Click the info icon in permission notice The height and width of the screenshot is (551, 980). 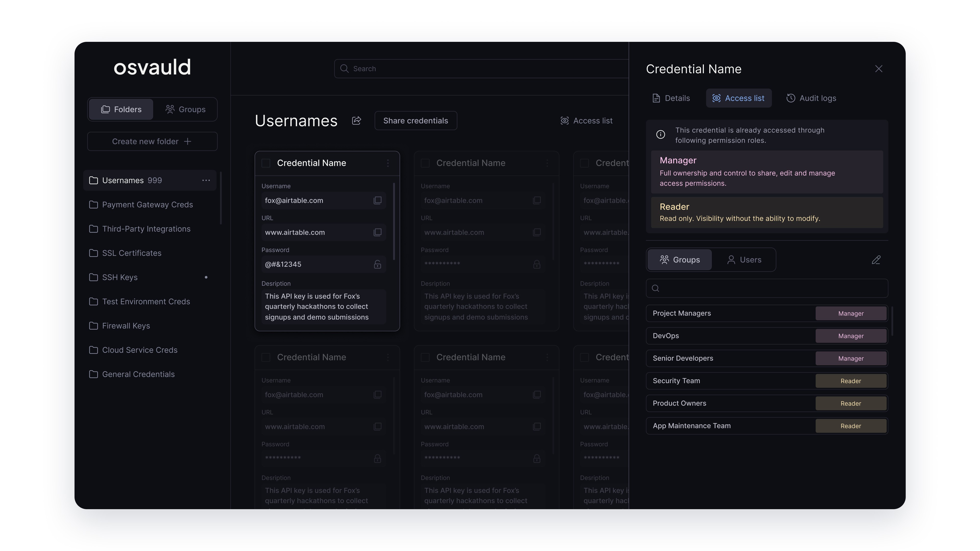click(x=660, y=135)
